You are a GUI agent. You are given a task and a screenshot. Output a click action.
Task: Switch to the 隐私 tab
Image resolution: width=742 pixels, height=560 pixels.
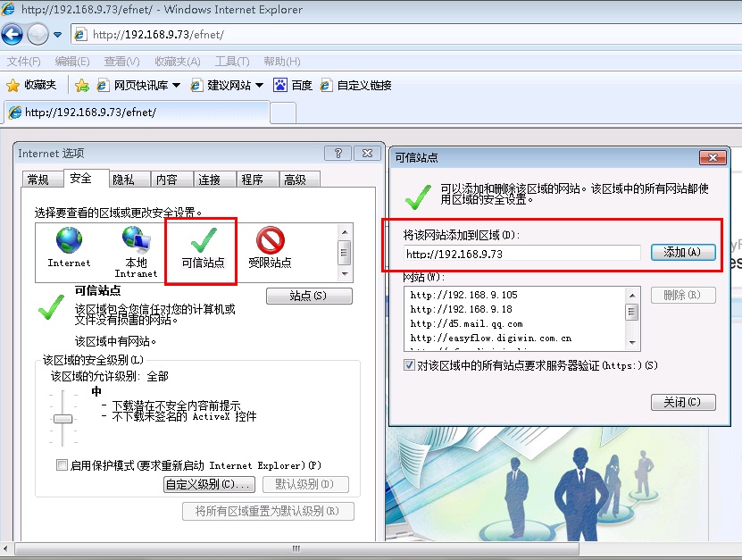point(123,180)
